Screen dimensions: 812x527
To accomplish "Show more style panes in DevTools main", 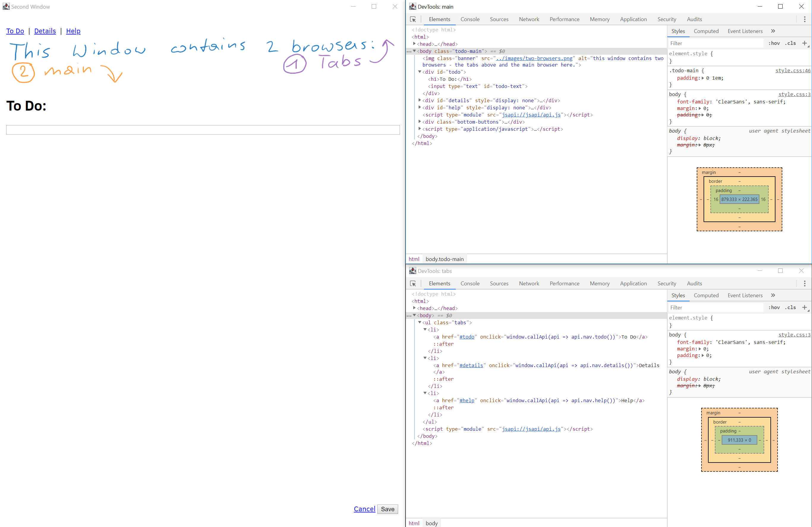I will coord(773,31).
